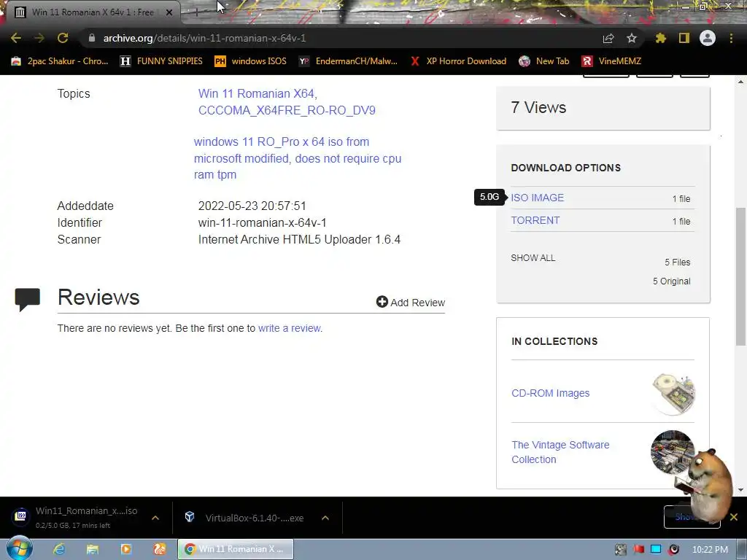Click the lock icon in address bar
This screenshot has height=560, width=747.
pyautogui.click(x=92, y=38)
